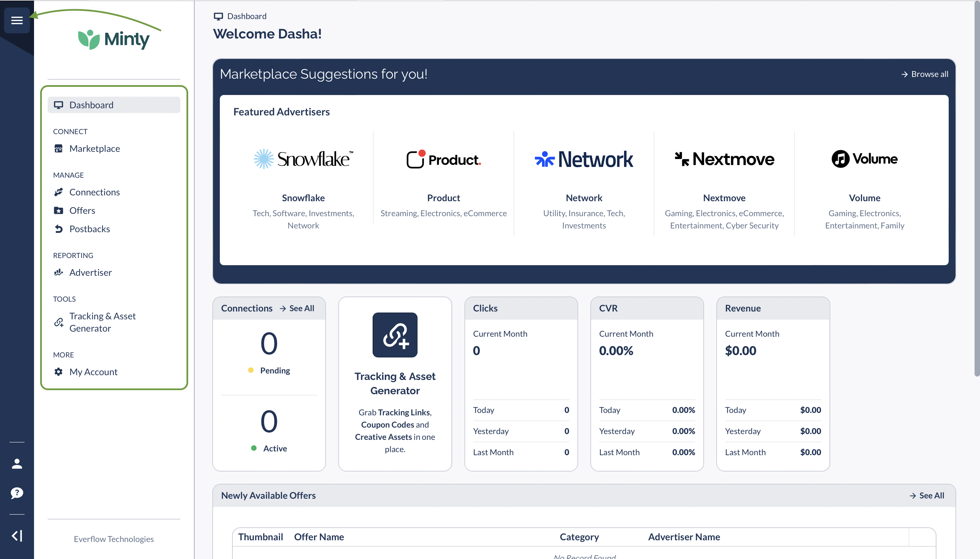Click the Advertiser chart icon
980x559 pixels.
pyautogui.click(x=58, y=272)
